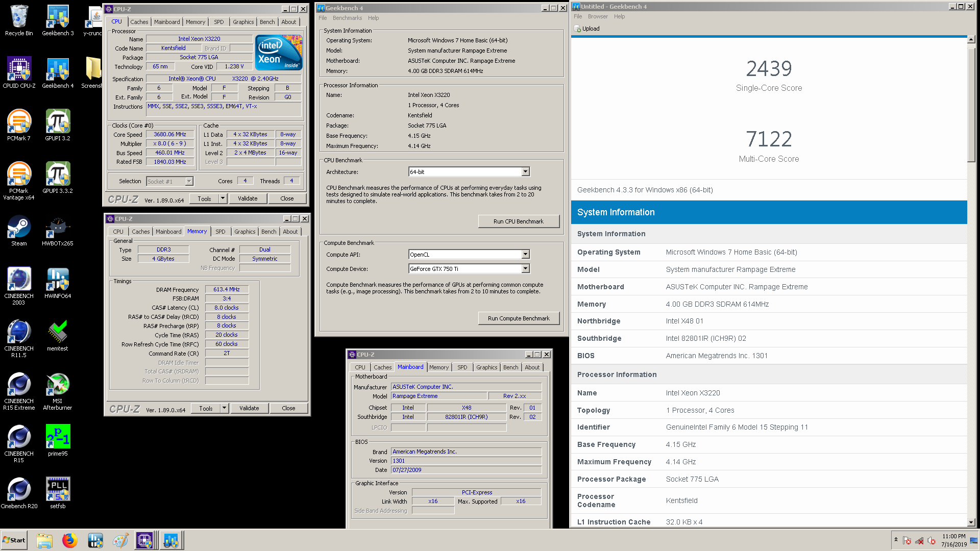The height and width of the screenshot is (551, 980).
Task: Open the GPUPI 3.3.2 desktop shortcut
Action: click(58, 178)
